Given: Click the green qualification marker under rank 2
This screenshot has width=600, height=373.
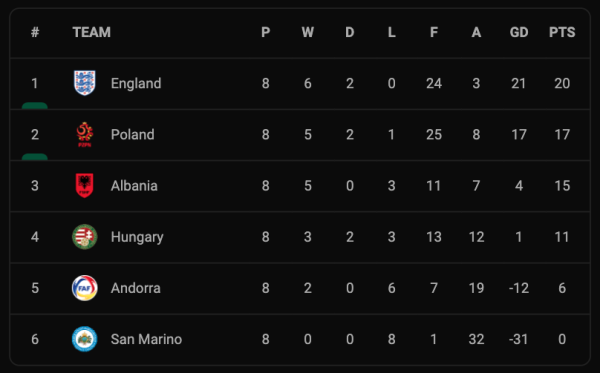Looking at the screenshot, I should pyautogui.click(x=35, y=157).
